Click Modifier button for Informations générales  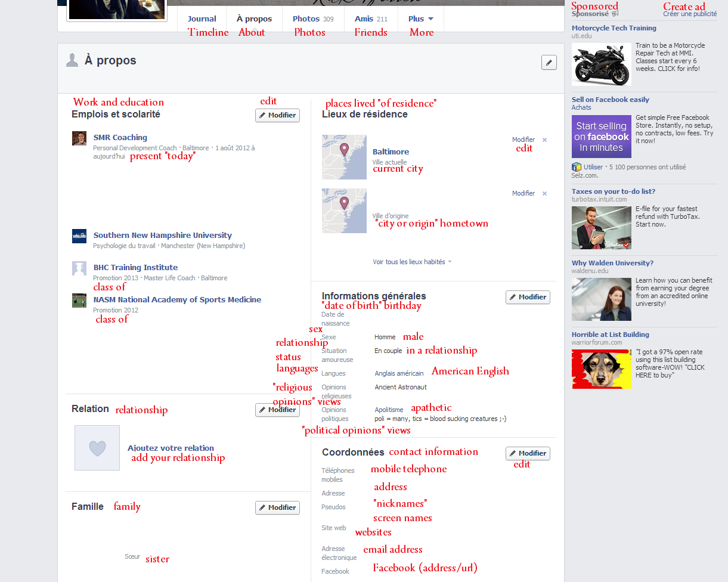[528, 297]
